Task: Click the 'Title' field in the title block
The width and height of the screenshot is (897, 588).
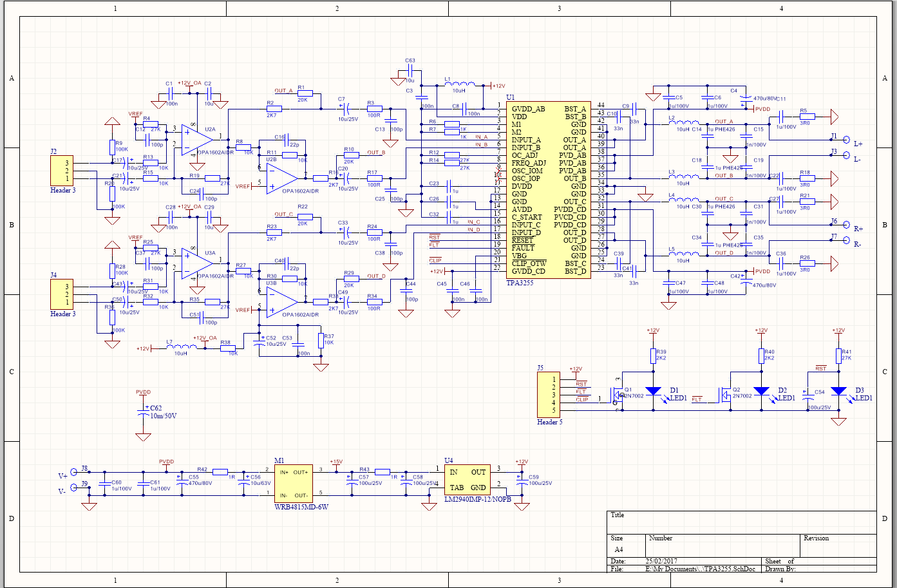Action: point(618,515)
